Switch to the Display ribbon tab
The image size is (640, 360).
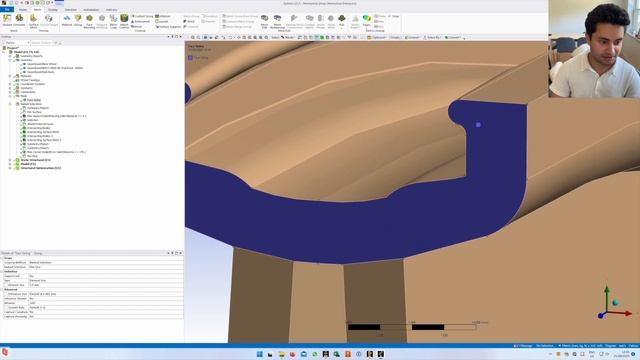[x=53, y=9]
